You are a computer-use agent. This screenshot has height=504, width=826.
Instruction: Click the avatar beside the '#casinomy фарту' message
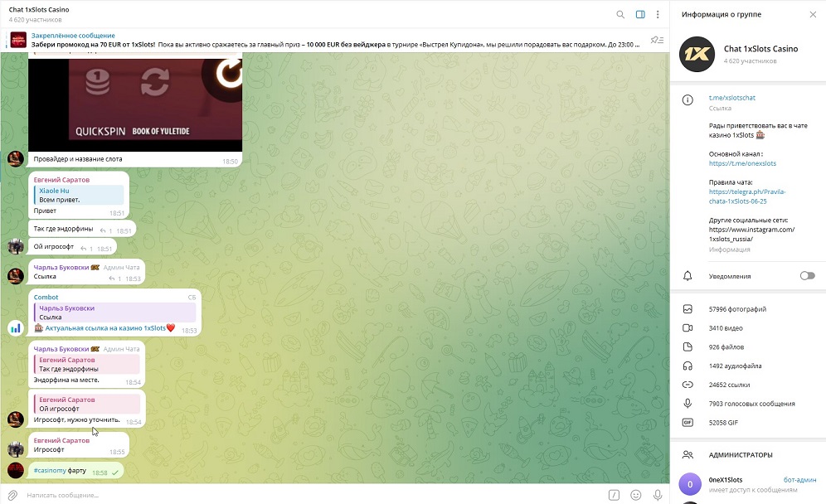click(16, 470)
